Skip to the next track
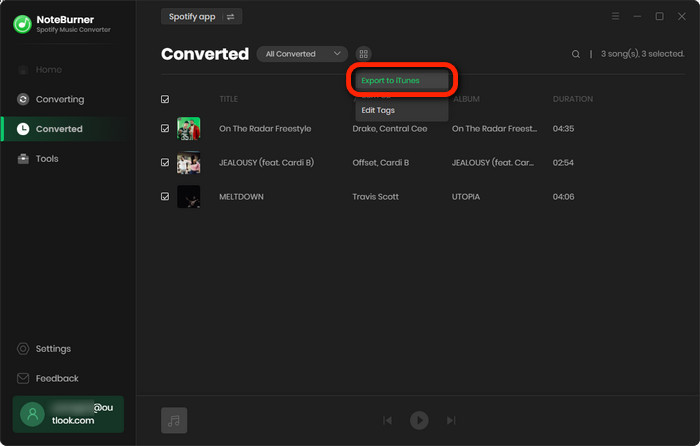Image resolution: width=700 pixels, height=446 pixels. [451, 420]
